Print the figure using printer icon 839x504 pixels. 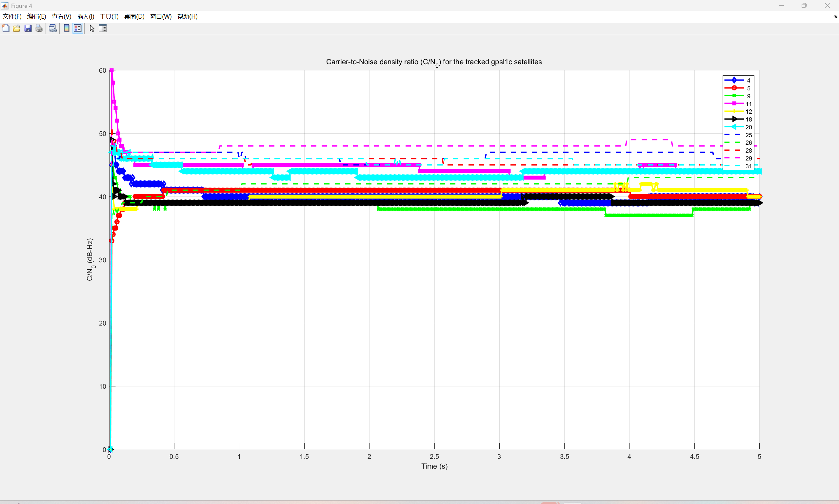[39, 28]
